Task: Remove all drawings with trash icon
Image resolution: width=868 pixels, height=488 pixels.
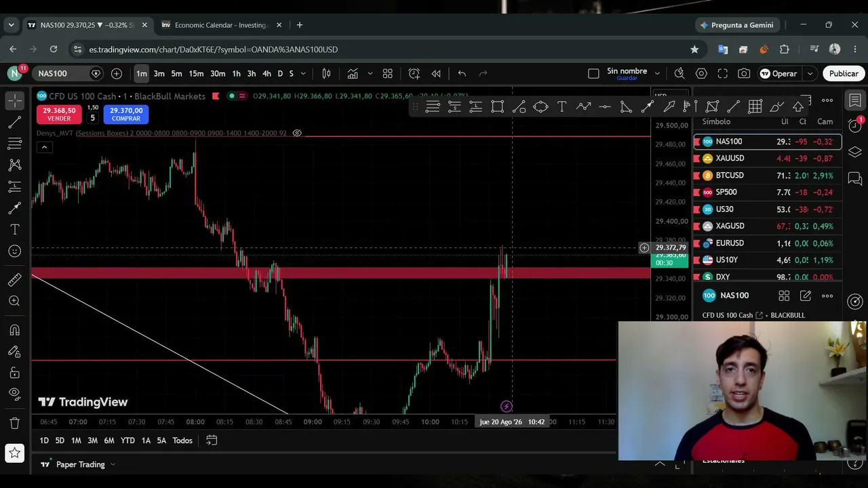Action: point(14,424)
